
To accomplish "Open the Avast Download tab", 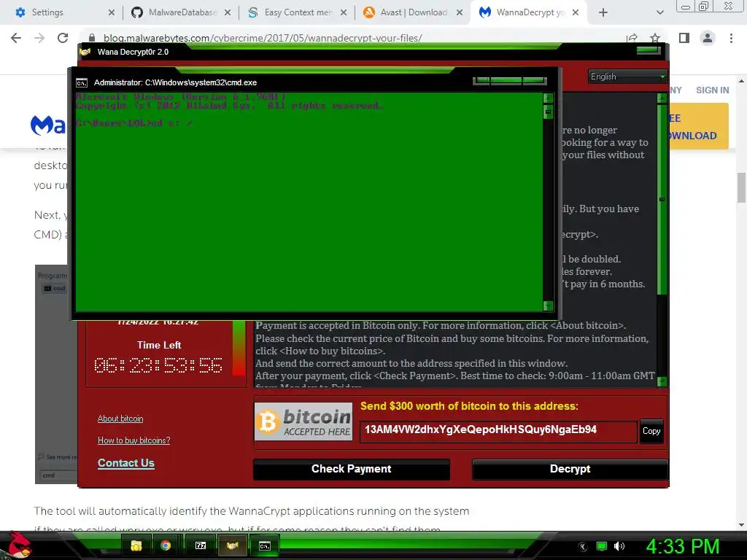I will point(411,12).
